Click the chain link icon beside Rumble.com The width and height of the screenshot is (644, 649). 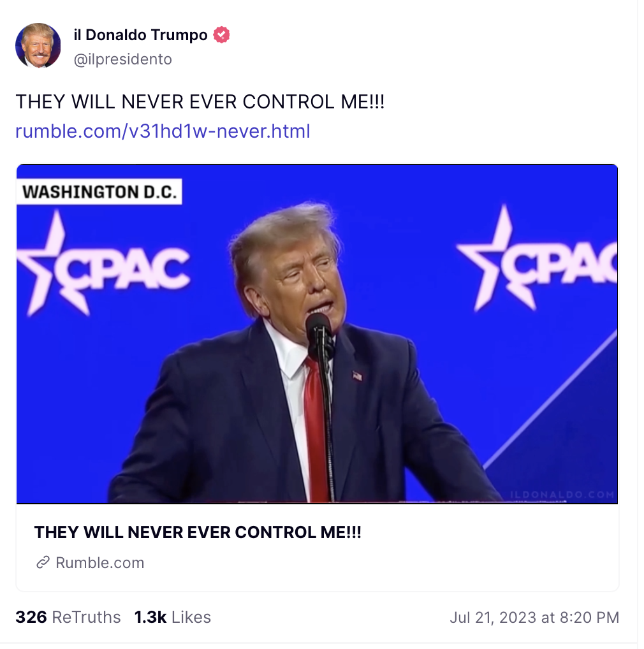click(x=43, y=562)
